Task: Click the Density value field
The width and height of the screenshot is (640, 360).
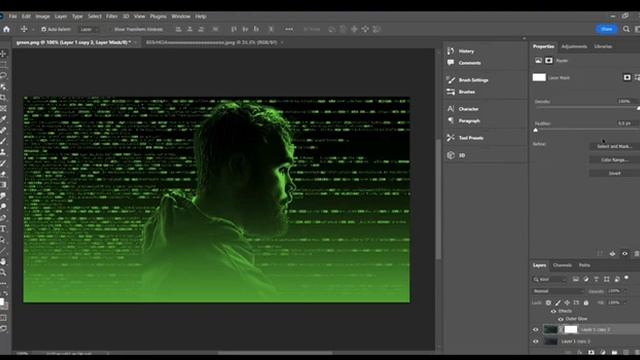Action: point(626,101)
